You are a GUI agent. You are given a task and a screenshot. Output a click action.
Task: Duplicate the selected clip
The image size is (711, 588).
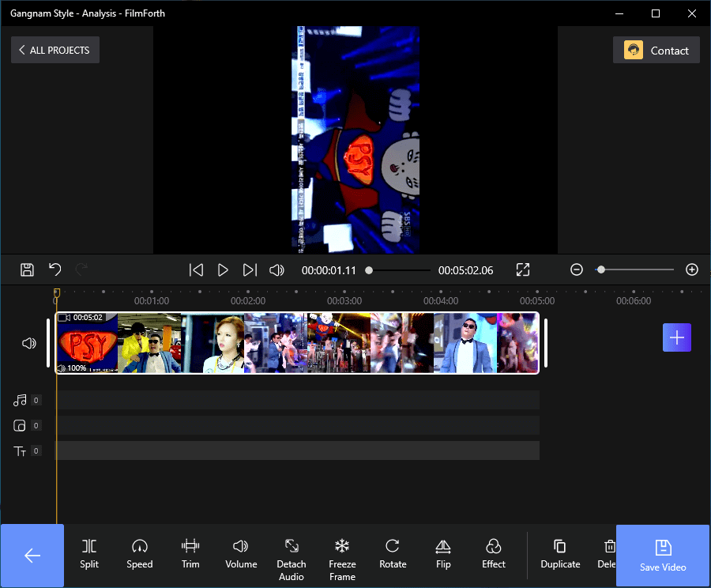[560, 554]
